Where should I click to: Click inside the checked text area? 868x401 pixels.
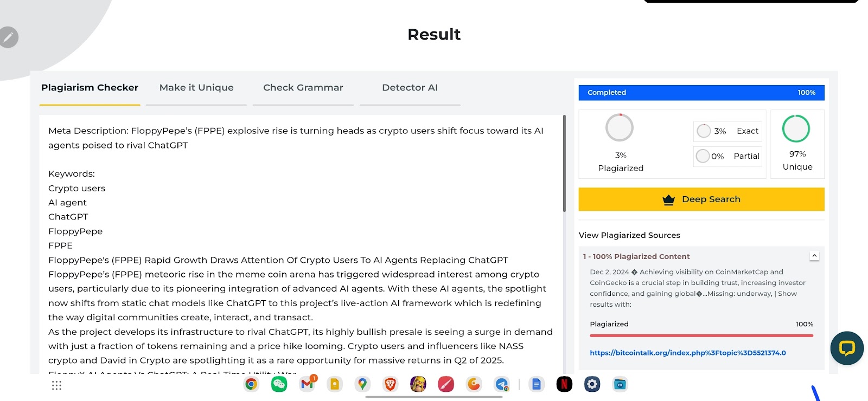point(301,244)
